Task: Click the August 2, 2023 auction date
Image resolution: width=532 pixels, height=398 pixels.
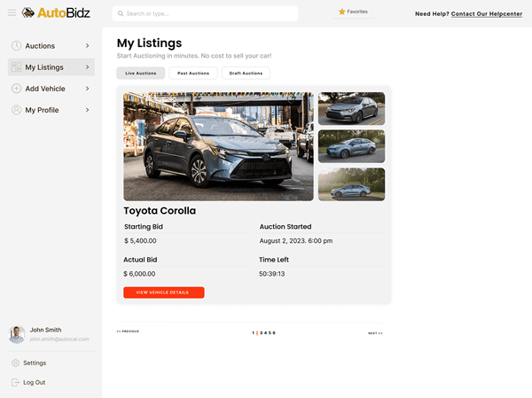Action: tap(296, 241)
